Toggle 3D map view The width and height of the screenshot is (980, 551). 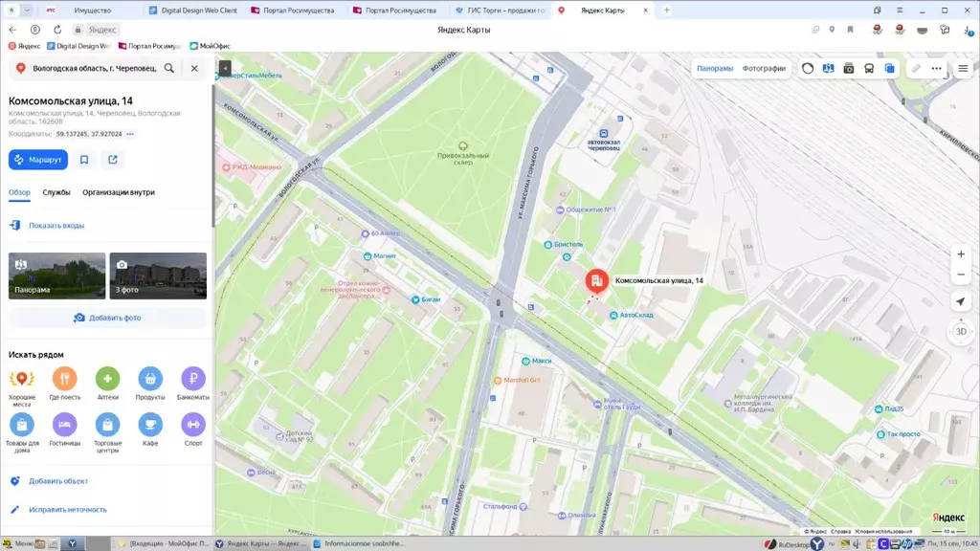coord(961,332)
